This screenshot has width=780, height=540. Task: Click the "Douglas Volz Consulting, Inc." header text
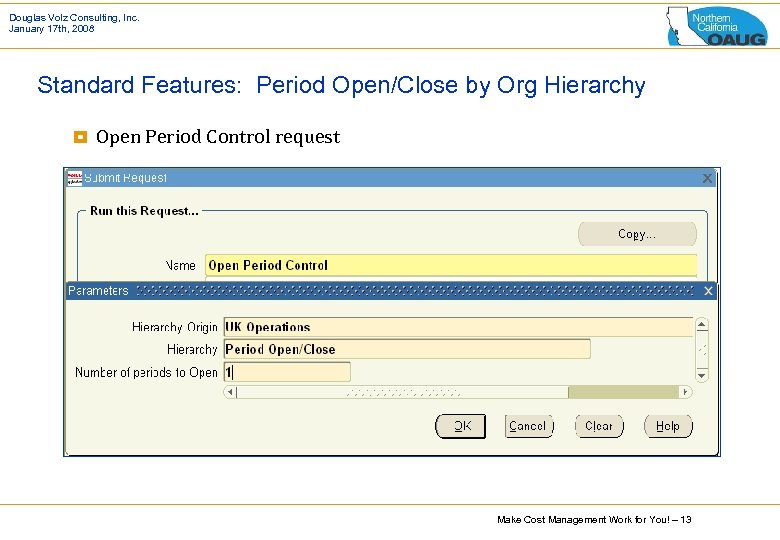click(x=74, y=18)
